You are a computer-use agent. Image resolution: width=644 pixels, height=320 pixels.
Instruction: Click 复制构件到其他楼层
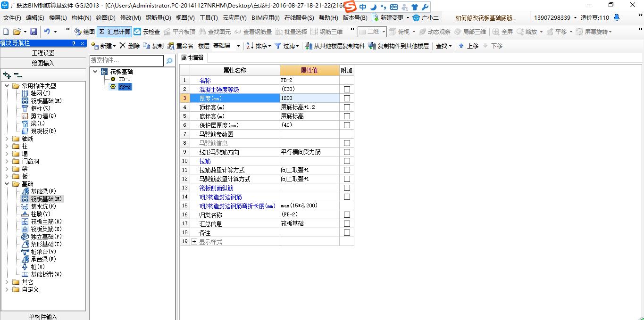(399, 46)
